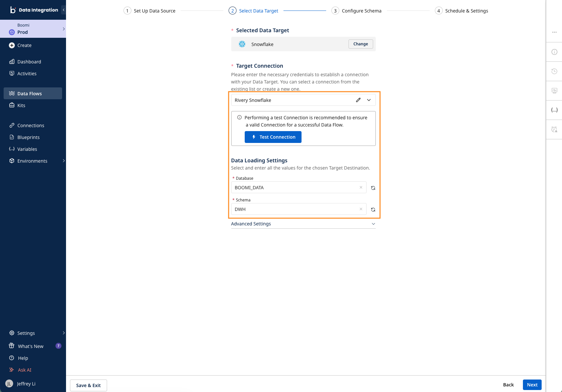Jump to step 4 Schedule & Settings
The height and width of the screenshot is (392, 562).
[461, 11]
